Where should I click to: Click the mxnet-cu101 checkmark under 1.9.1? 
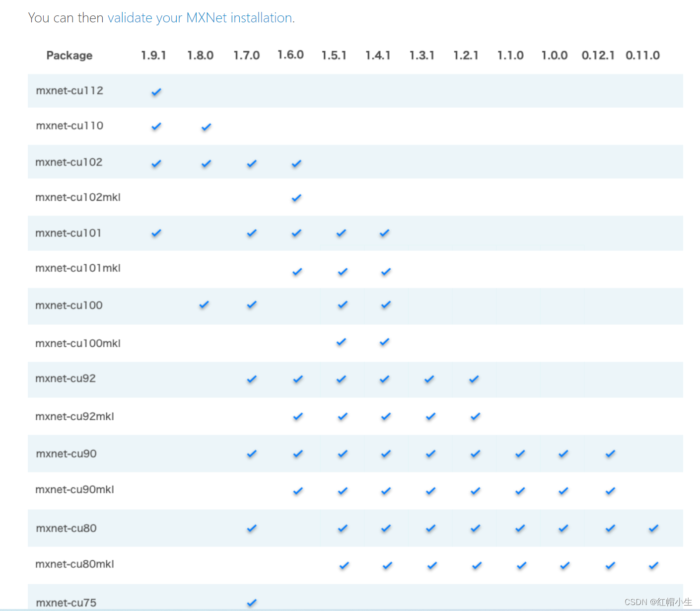click(156, 233)
